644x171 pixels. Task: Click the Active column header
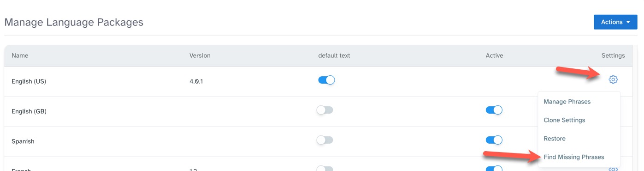coord(495,55)
